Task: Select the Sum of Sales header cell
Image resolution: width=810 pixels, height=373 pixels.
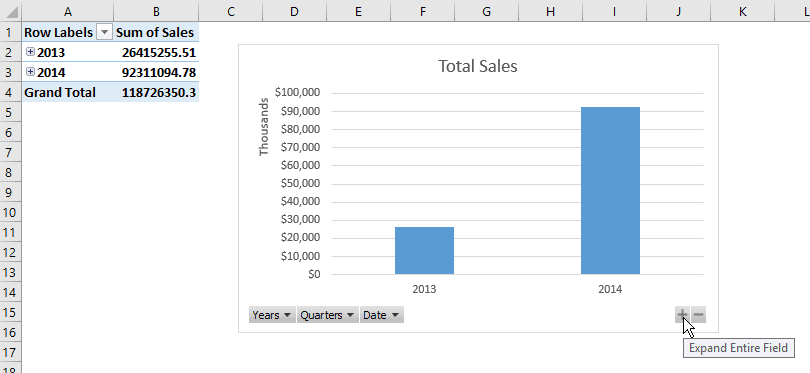Action: 156,33
